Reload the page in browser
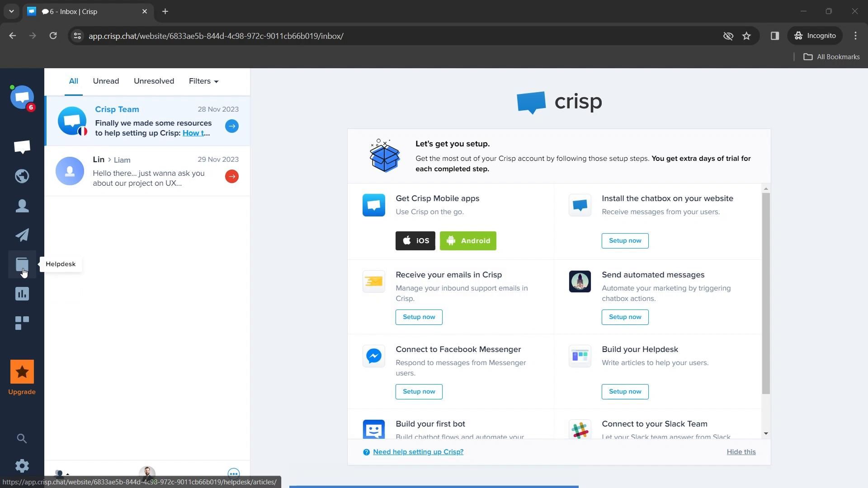 click(53, 36)
